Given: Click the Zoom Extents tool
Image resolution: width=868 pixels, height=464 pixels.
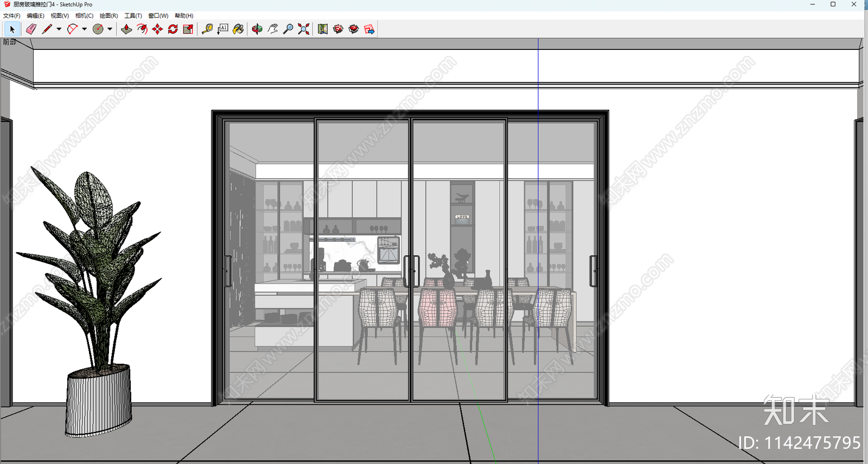Looking at the screenshot, I should [x=304, y=29].
